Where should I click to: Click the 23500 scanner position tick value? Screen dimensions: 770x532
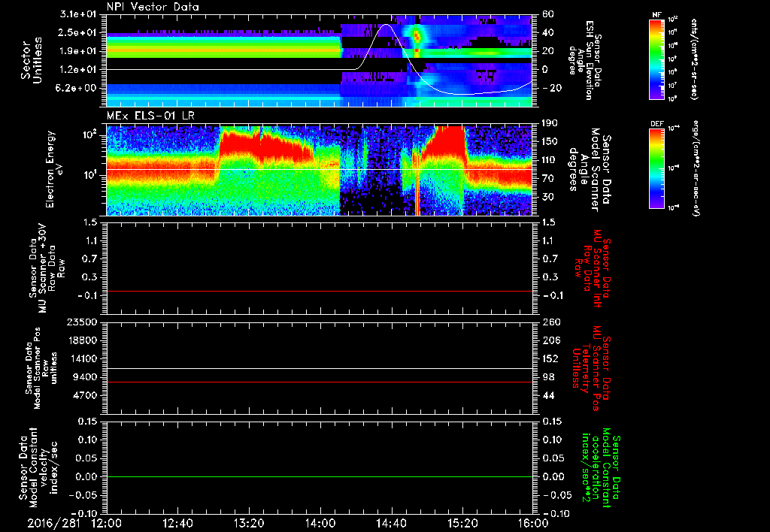coord(83,322)
